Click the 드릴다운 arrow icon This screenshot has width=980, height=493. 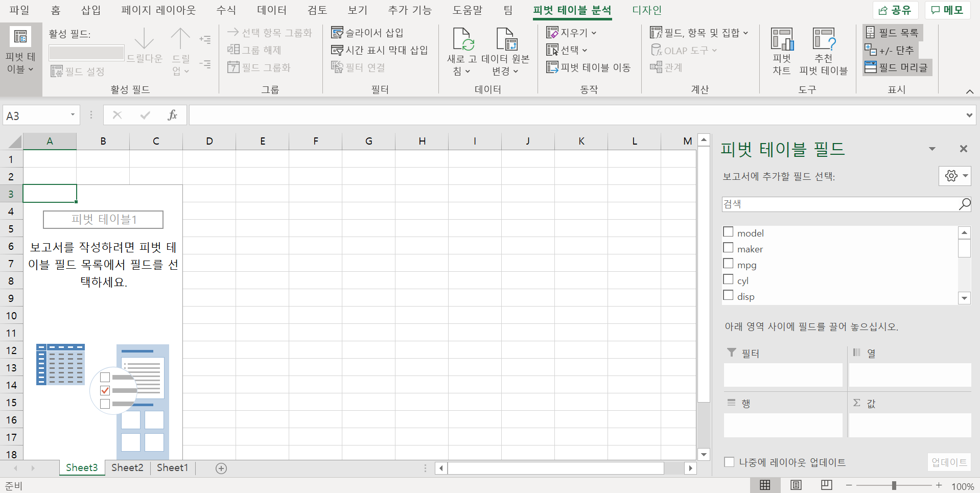pyautogui.click(x=144, y=39)
